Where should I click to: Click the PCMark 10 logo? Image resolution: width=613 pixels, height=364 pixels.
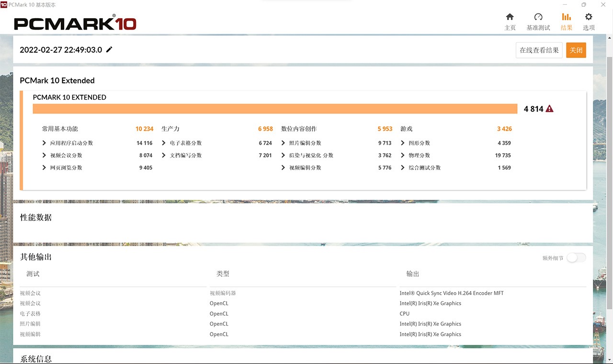tap(75, 23)
